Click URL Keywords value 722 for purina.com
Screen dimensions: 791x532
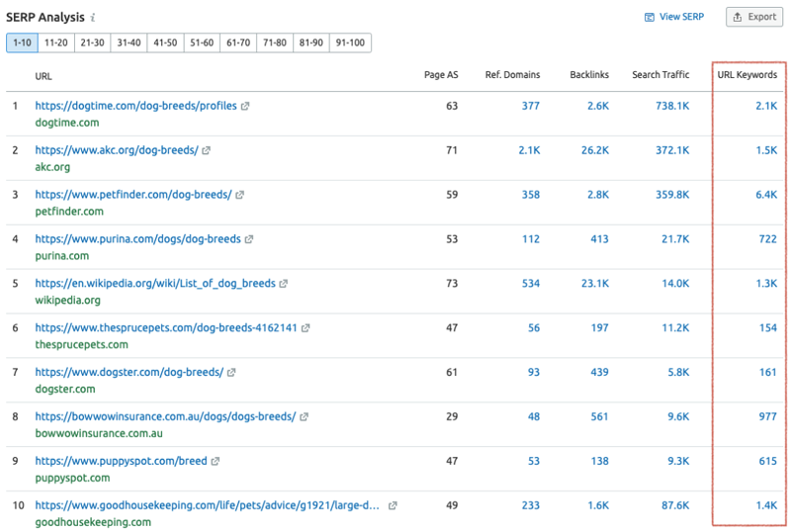pos(768,239)
